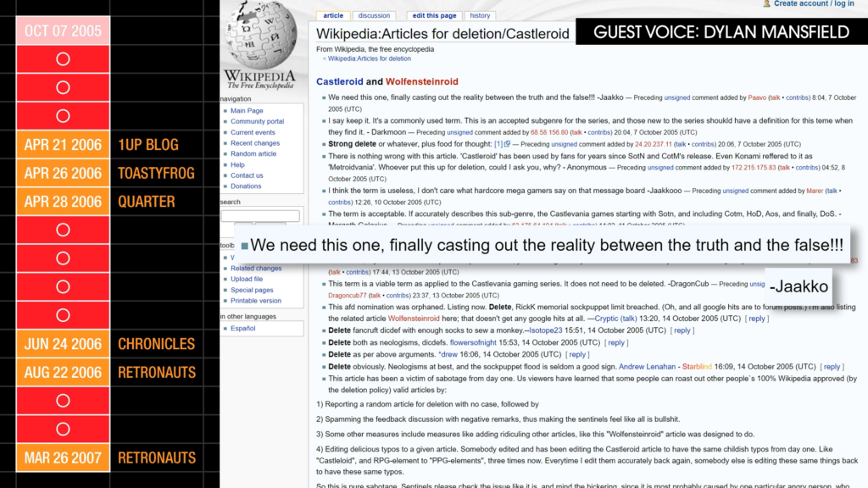Screen dimensions: 868x488
Task: Open Current events in the sidebar
Action: tap(253, 132)
